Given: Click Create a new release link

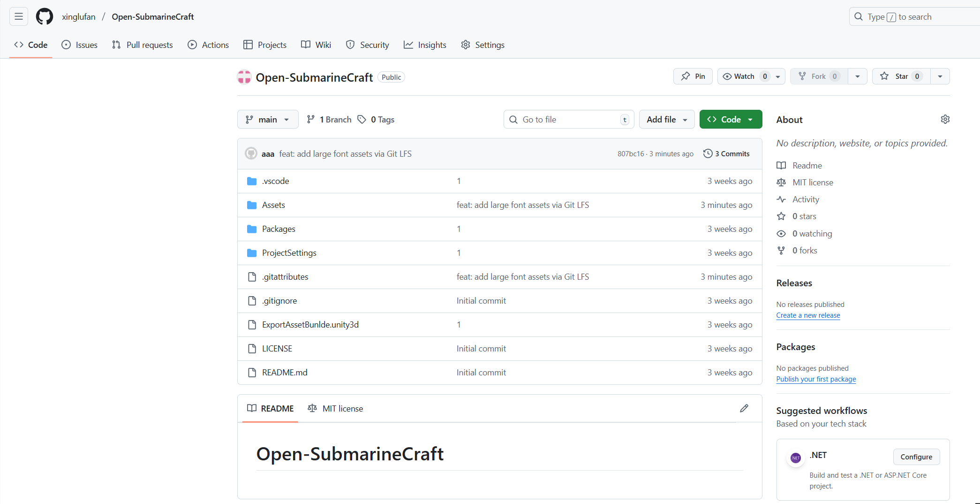Looking at the screenshot, I should pyautogui.click(x=808, y=315).
